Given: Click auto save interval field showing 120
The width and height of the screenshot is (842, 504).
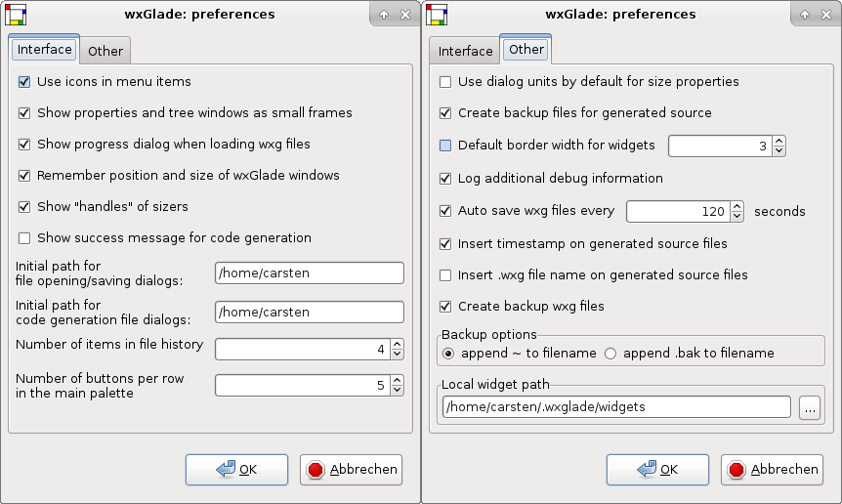Looking at the screenshot, I should pos(679,212).
